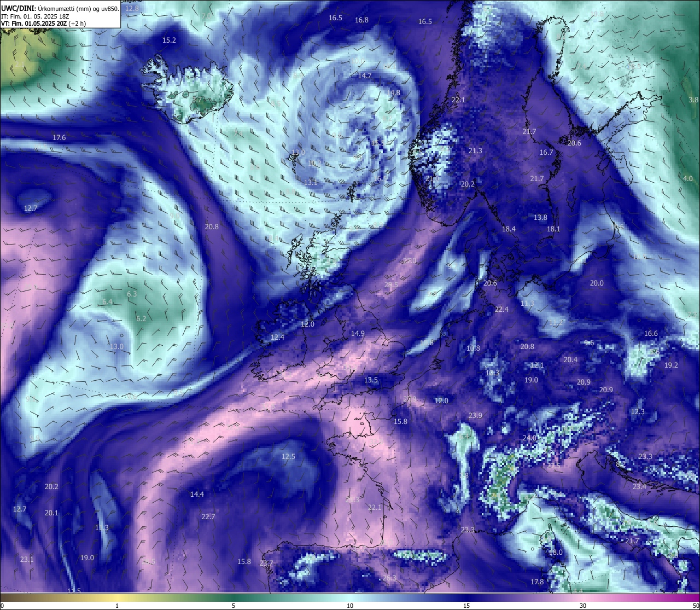The image size is (700, 610).
Task: Click the 6.3 value on the map
Action: click(x=132, y=294)
